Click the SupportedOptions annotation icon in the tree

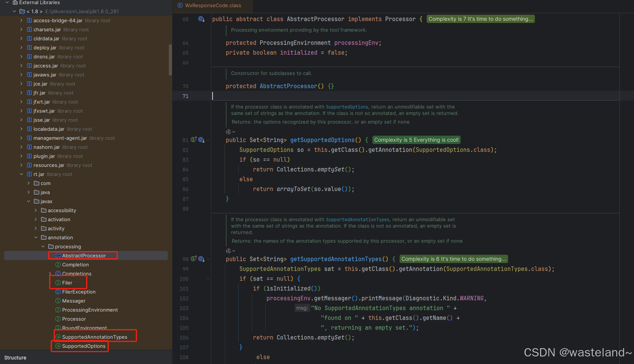click(58, 346)
